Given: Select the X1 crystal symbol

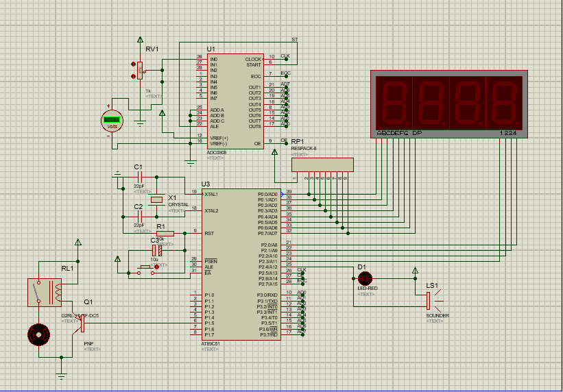Looking at the screenshot, I should pyautogui.click(x=156, y=199).
